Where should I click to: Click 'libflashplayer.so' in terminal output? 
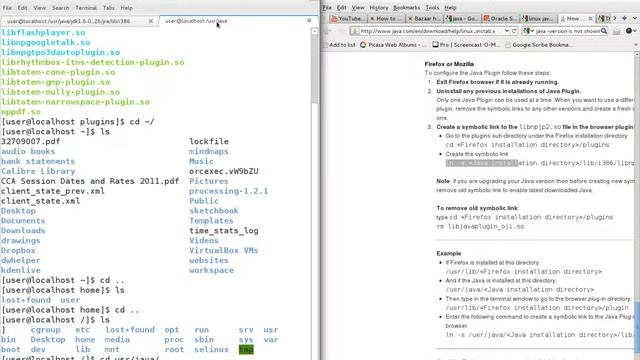click(43, 33)
